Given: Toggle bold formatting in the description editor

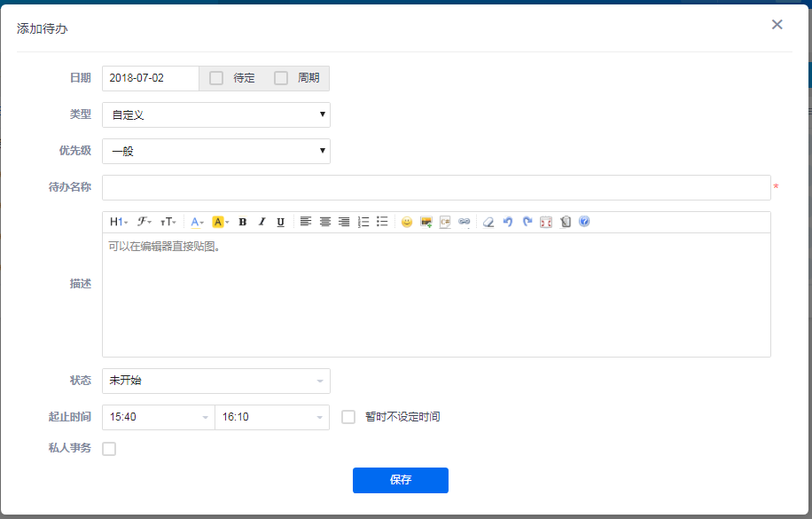Looking at the screenshot, I should 242,222.
